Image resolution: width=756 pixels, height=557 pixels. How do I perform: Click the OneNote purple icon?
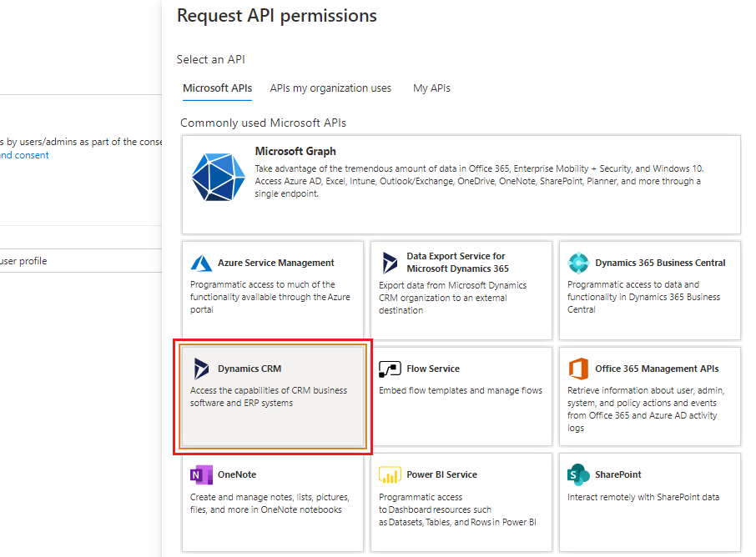(201, 474)
